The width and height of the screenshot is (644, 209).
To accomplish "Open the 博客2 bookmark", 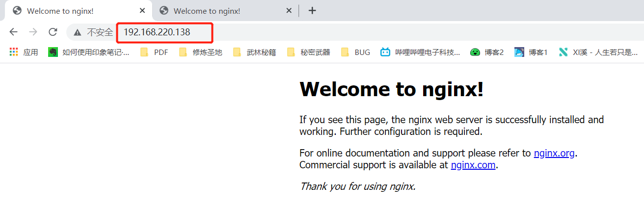I will [x=487, y=52].
